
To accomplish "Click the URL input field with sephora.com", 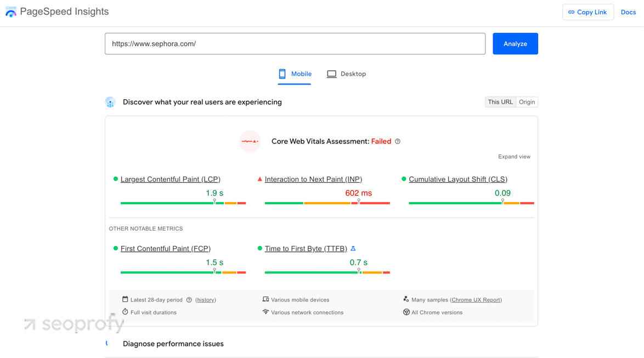I will click(x=295, y=43).
